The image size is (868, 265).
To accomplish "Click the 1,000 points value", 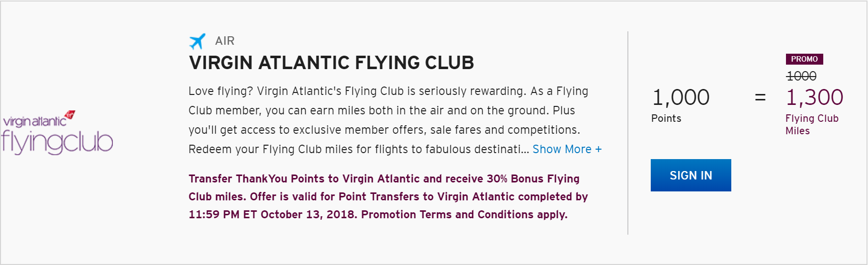I will click(681, 97).
